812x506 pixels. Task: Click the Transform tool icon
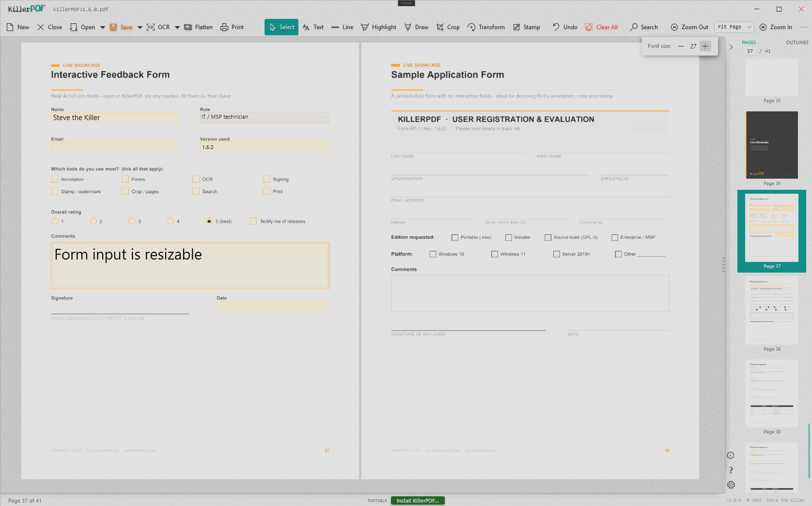coord(471,27)
